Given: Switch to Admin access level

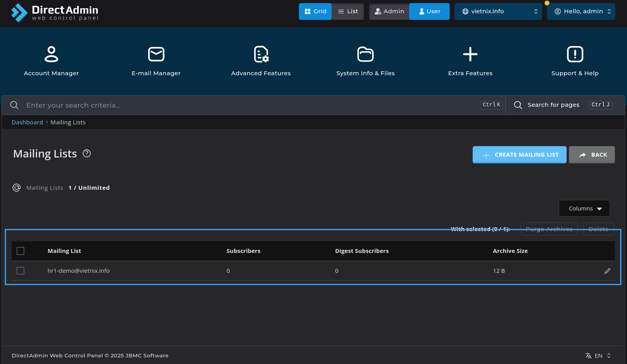Looking at the screenshot, I should (x=389, y=11).
